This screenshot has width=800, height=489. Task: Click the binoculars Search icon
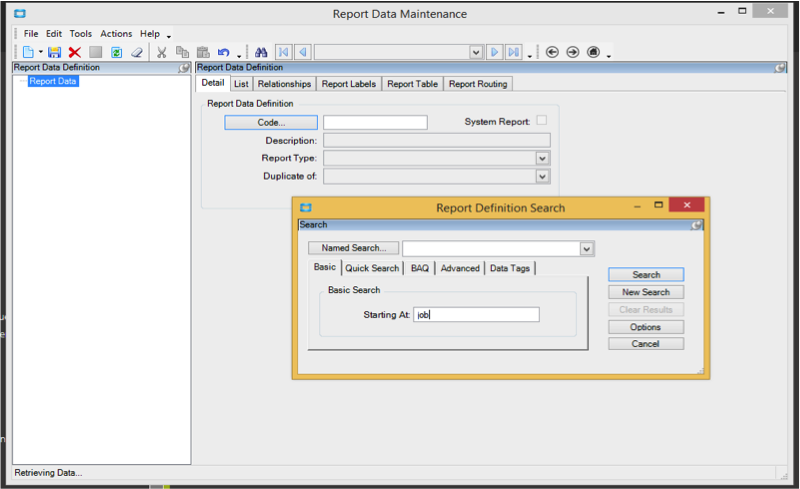[x=261, y=52]
